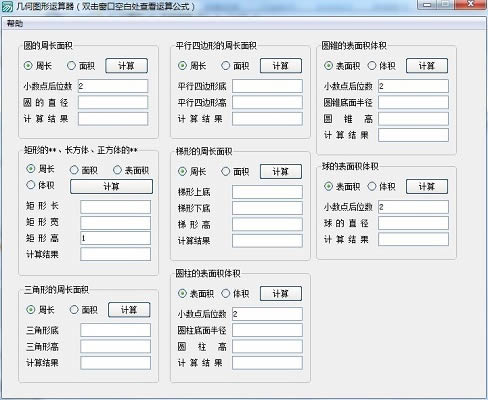Click the 矩形长 input field
Screen dimensions: 488x400
click(115, 207)
